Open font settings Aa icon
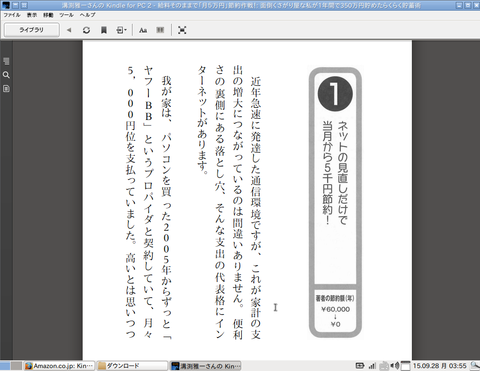480x371 pixels. pyautogui.click(x=143, y=30)
